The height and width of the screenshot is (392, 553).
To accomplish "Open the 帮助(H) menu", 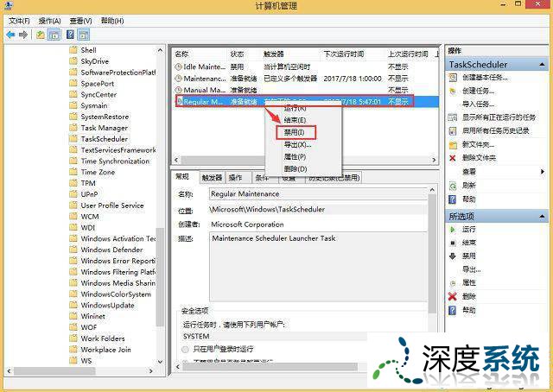I will pyautogui.click(x=112, y=21).
